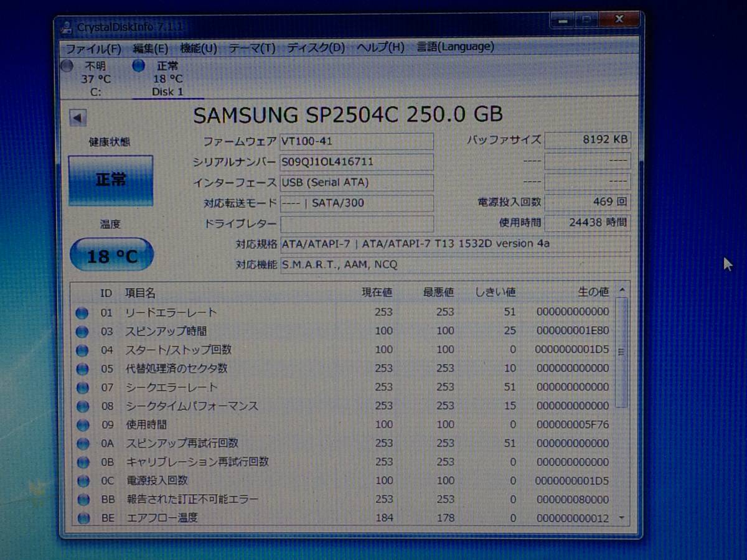Click the 現在値 column header

[377, 292]
